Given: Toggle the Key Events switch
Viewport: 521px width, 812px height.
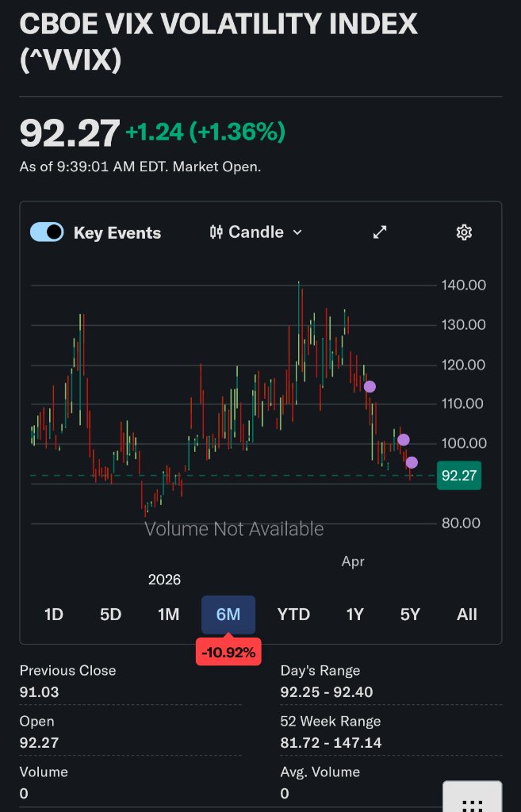Looking at the screenshot, I should click(x=47, y=232).
